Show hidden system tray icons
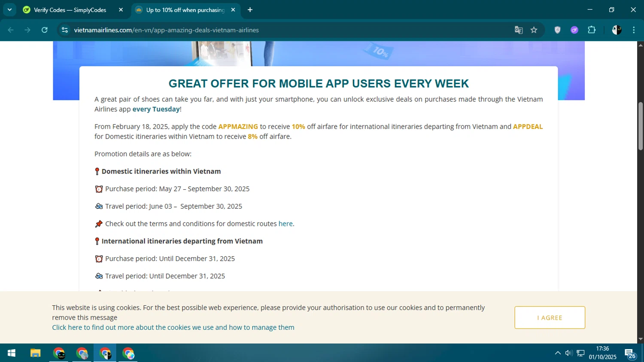 point(558,353)
